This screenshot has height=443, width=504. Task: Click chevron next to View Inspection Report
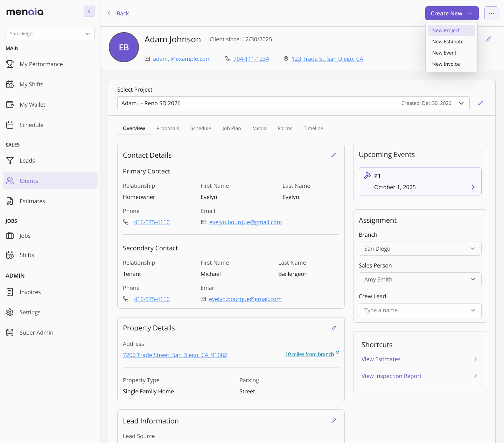click(476, 376)
